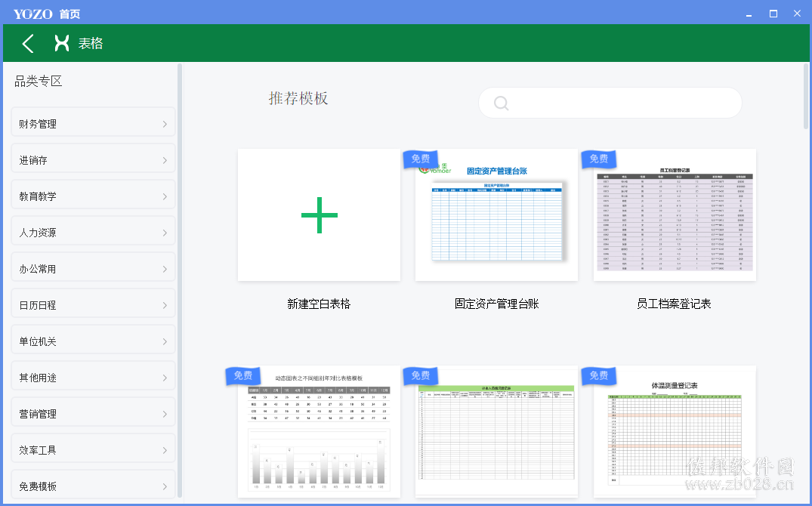Image resolution: width=812 pixels, height=506 pixels.
Task: Focus the template search field
Action: [610, 103]
